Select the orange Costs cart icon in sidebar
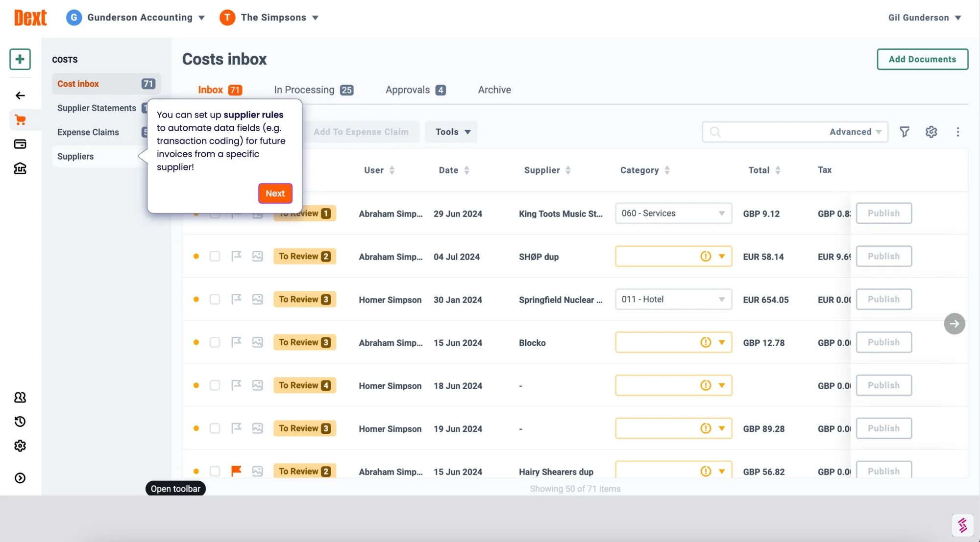 (x=20, y=119)
